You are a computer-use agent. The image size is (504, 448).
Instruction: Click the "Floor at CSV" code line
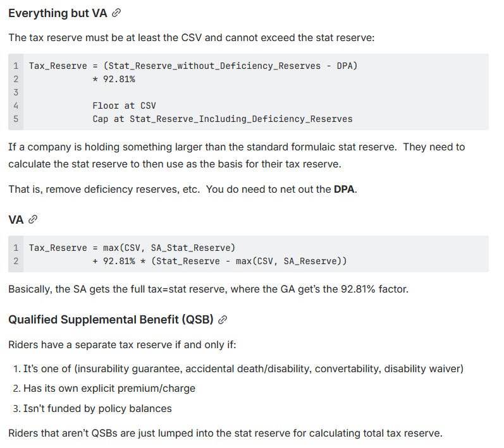tap(124, 106)
